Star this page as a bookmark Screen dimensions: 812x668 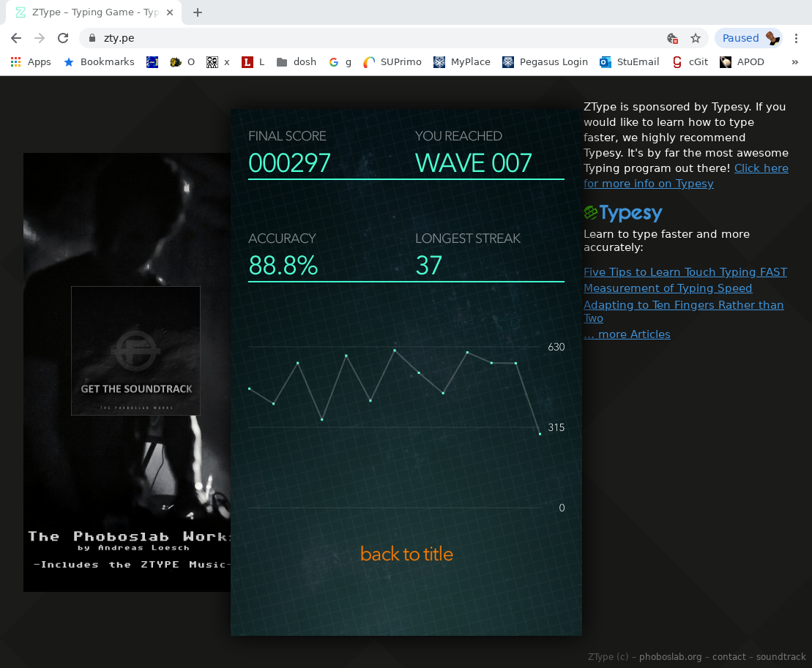696,38
